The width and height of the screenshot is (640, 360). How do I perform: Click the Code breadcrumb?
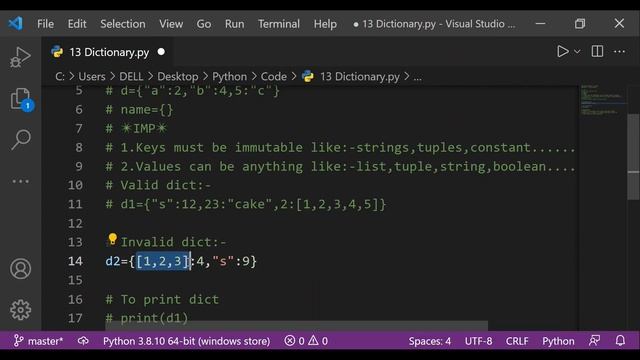click(273, 76)
